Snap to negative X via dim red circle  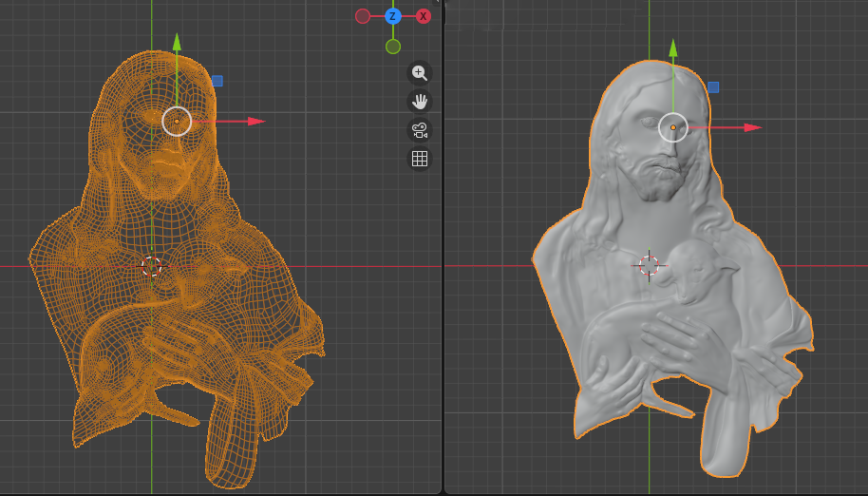pos(363,16)
